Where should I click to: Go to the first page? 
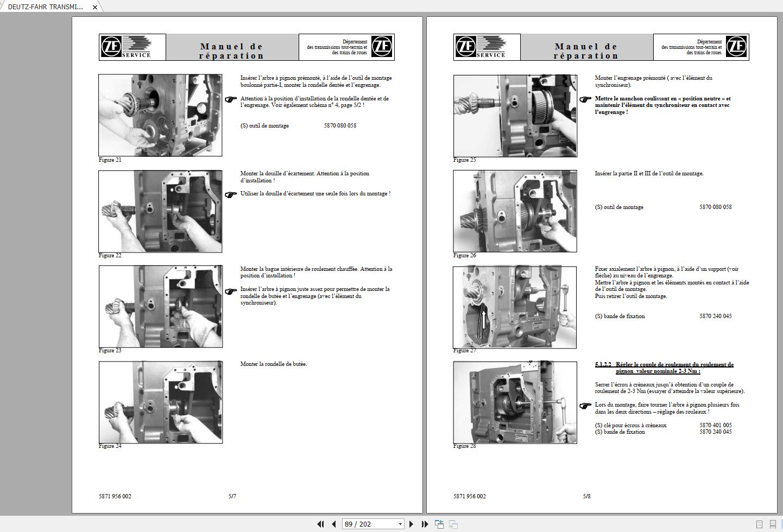[x=320, y=524]
